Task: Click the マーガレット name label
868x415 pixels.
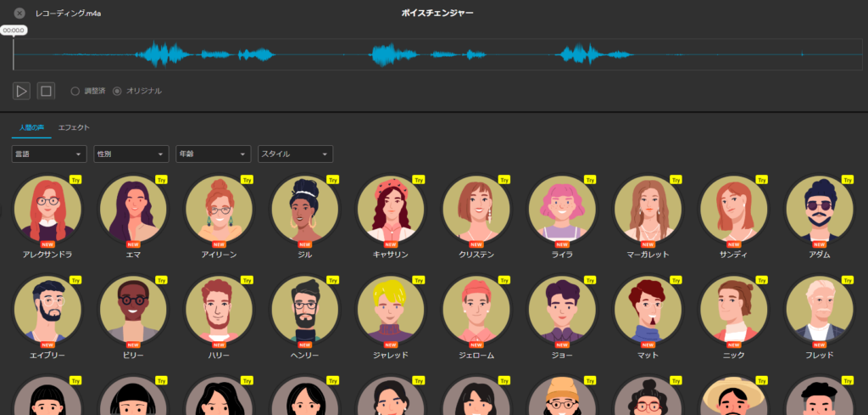Action: pos(648,255)
